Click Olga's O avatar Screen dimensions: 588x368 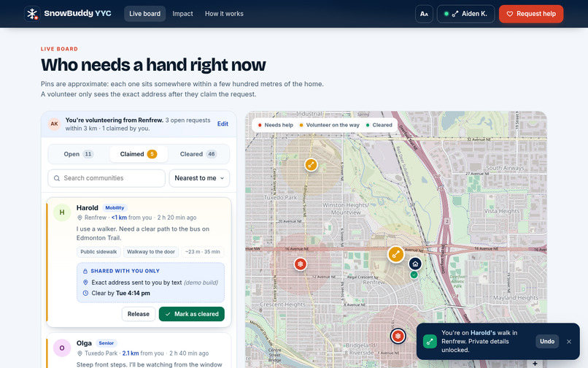[x=62, y=348]
